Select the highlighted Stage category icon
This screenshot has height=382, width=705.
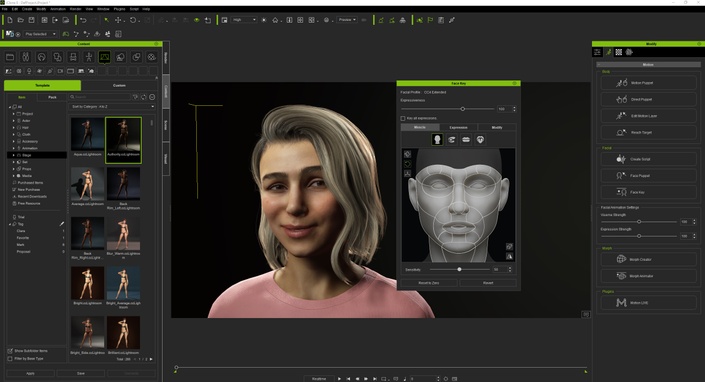click(104, 57)
